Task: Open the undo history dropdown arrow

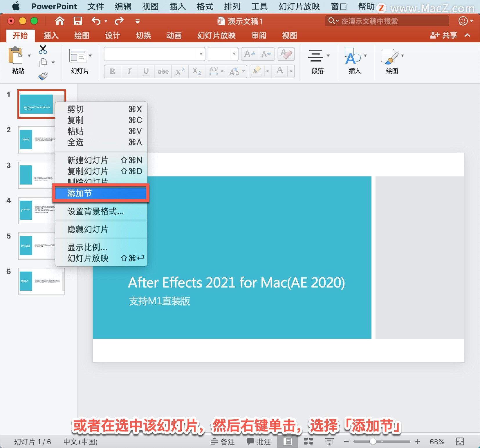Action: pyautogui.click(x=106, y=21)
